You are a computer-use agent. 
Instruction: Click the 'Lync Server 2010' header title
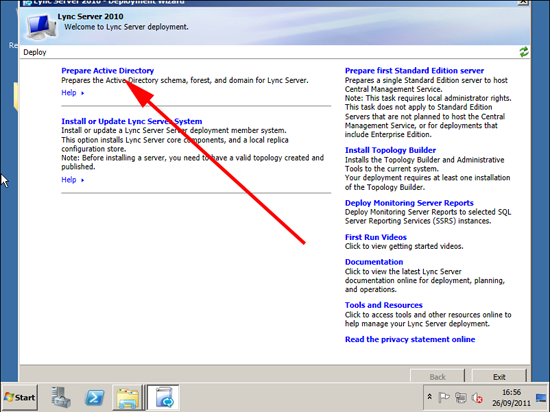(x=90, y=16)
